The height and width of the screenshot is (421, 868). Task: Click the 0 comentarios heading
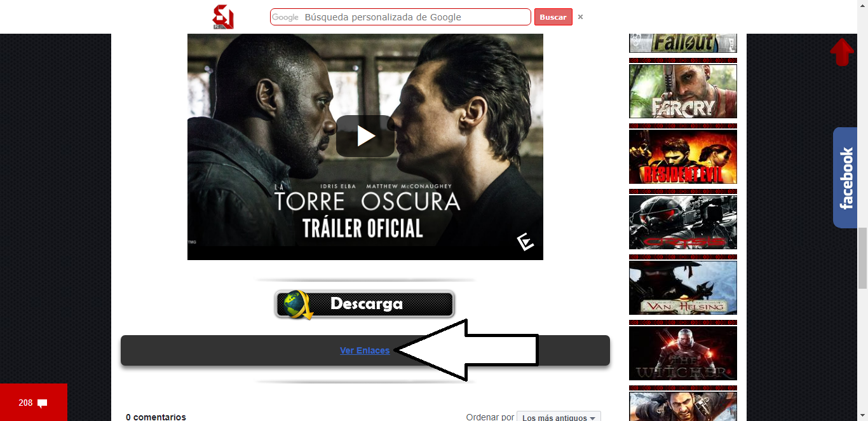pos(156,417)
